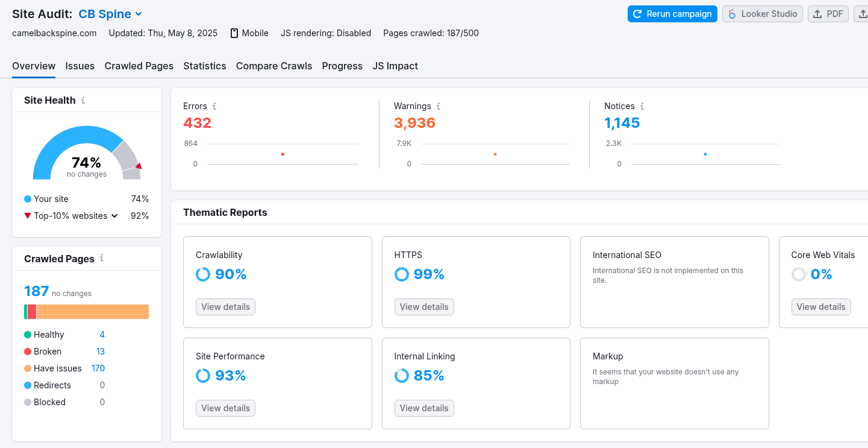Screen dimensions: 868x448
Task: Click the Rerun campaign button
Action: pos(672,14)
